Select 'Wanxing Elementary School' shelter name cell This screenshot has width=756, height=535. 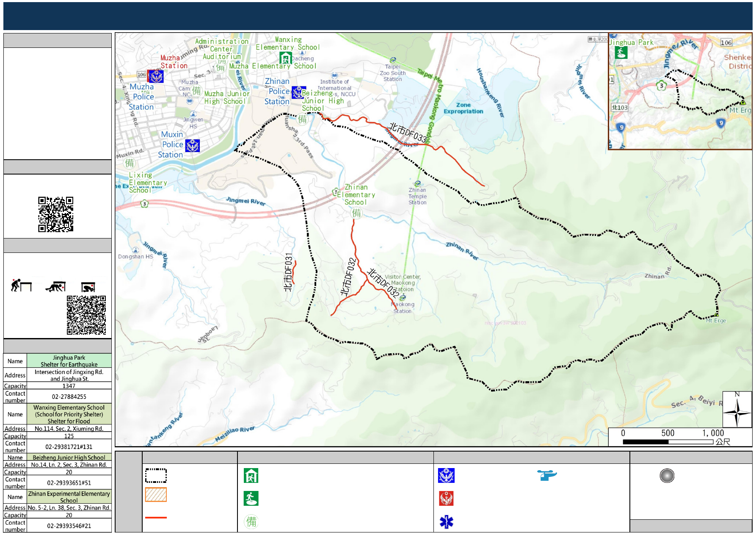pyautogui.click(x=69, y=414)
